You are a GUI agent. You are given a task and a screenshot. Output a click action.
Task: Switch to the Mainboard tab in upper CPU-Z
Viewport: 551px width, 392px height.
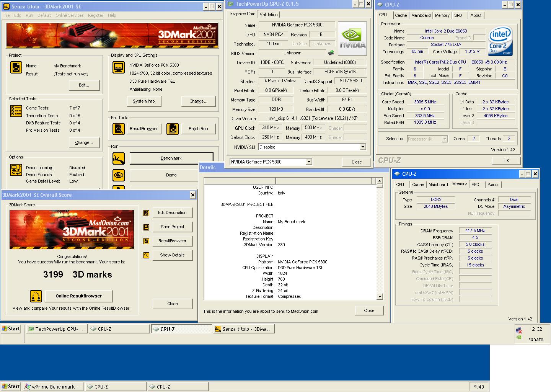[x=421, y=15]
